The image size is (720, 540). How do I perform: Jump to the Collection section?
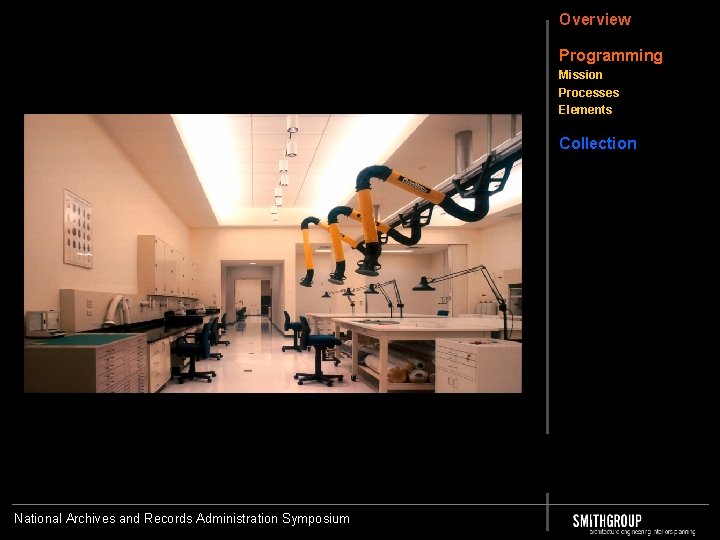(x=598, y=143)
